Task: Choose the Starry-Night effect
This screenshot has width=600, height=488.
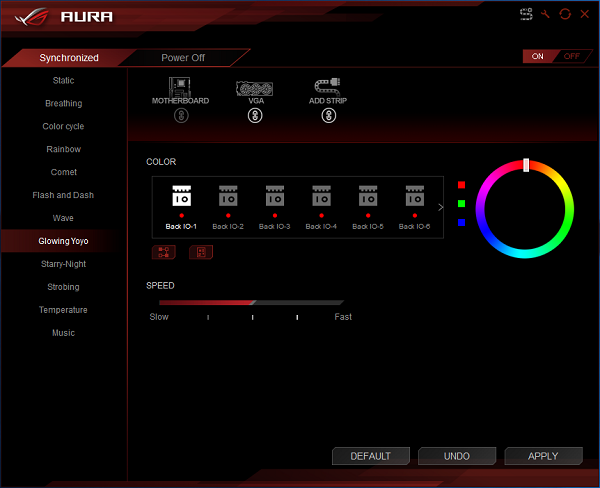Action: [x=64, y=264]
